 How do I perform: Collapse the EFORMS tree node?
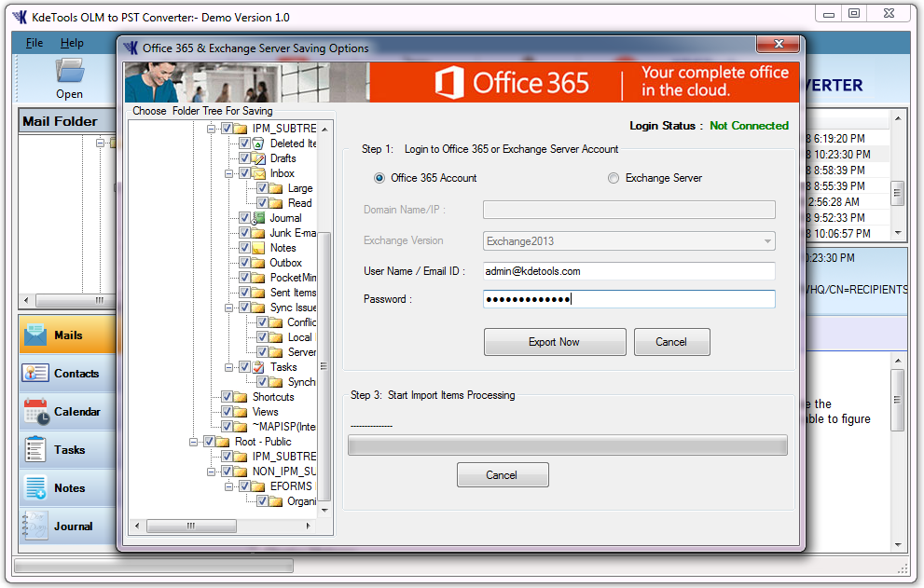[x=228, y=486]
